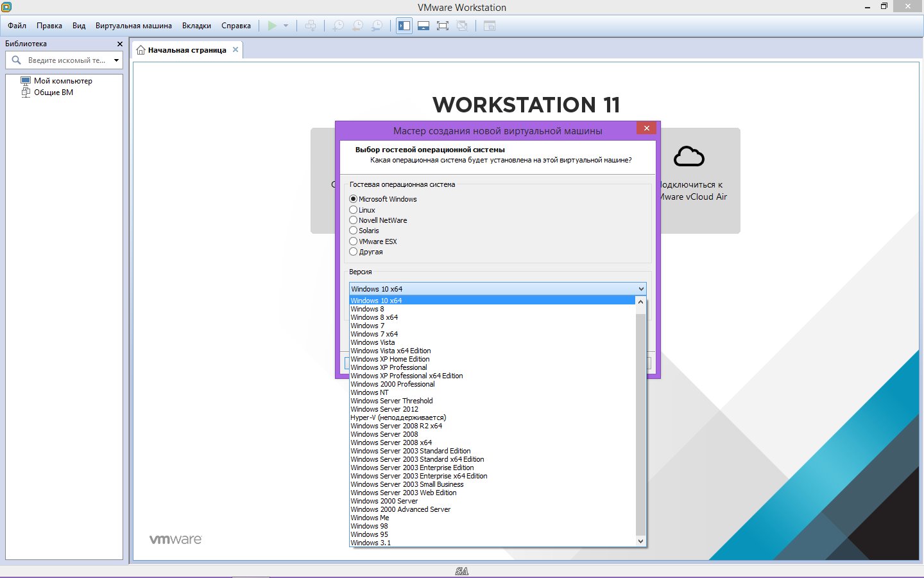The image size is (924, 578).
Task: Select the Solaris radio button
Action: pyautogui.click(x=353, y=230)
